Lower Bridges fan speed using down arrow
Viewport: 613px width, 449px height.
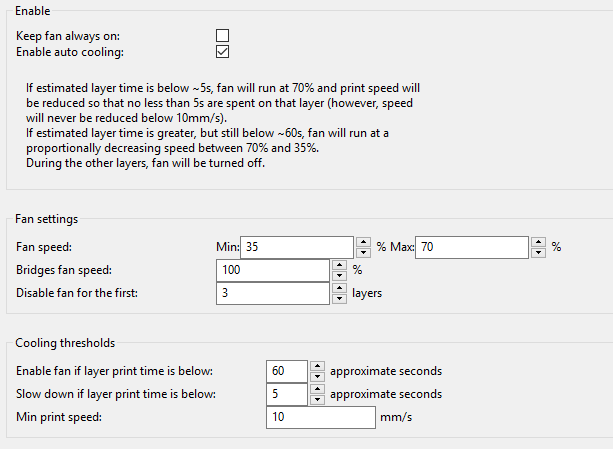tap(340, 275)
